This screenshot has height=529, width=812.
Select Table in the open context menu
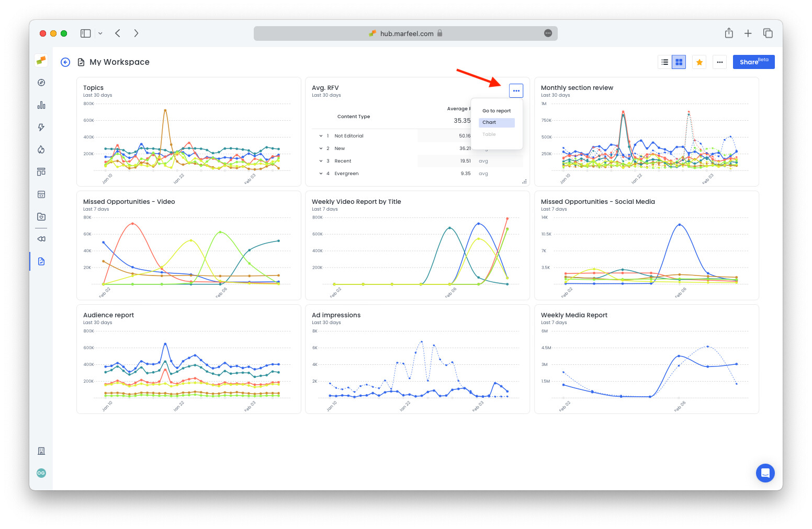coord(489,134)
